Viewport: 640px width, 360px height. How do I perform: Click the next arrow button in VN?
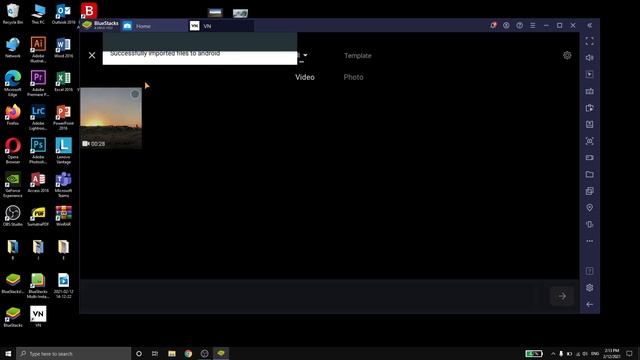[x=562, y=296]
